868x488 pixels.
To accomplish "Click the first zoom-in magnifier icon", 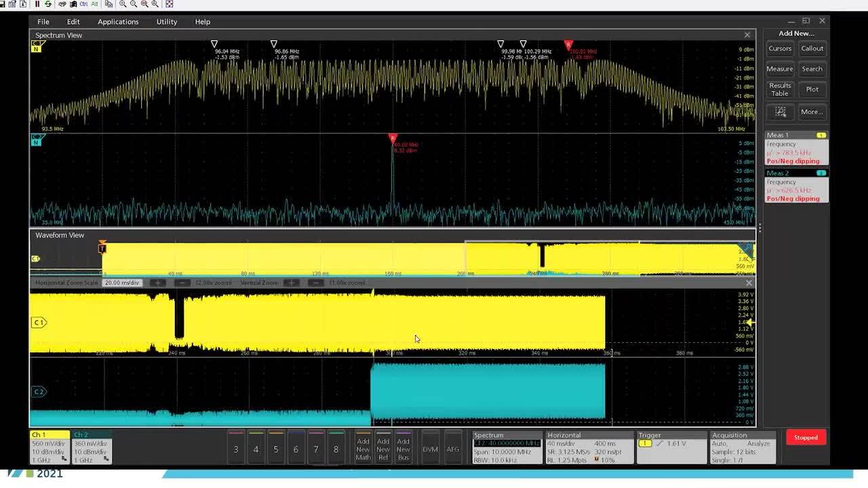I will (123, 4).
